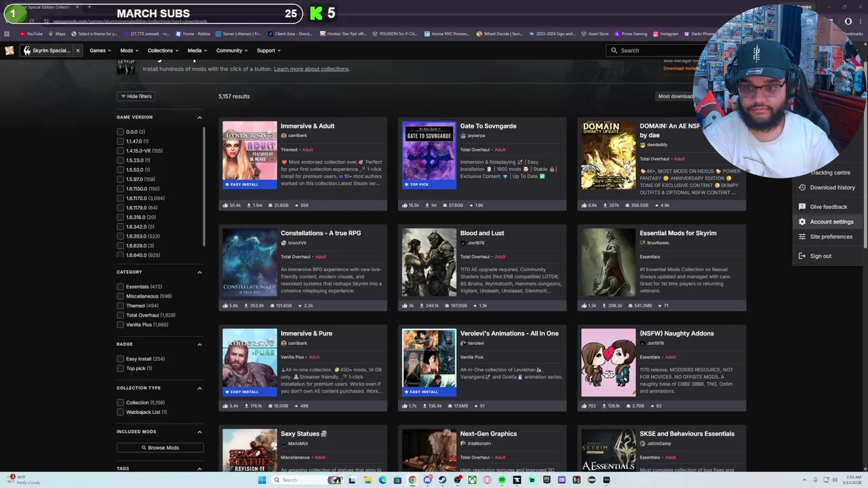
Task: Click the Hide filters button
Action: (136, 96)
